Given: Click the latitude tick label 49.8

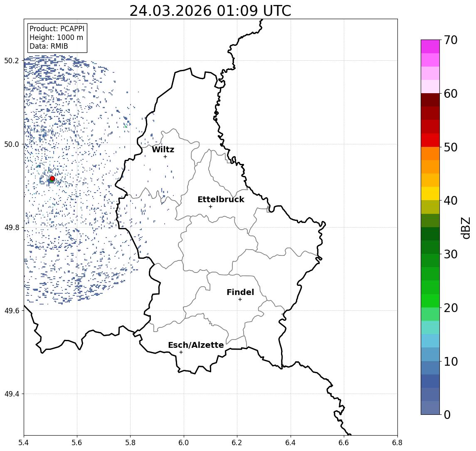Looking at the screenshot, I should coord(11,227).
